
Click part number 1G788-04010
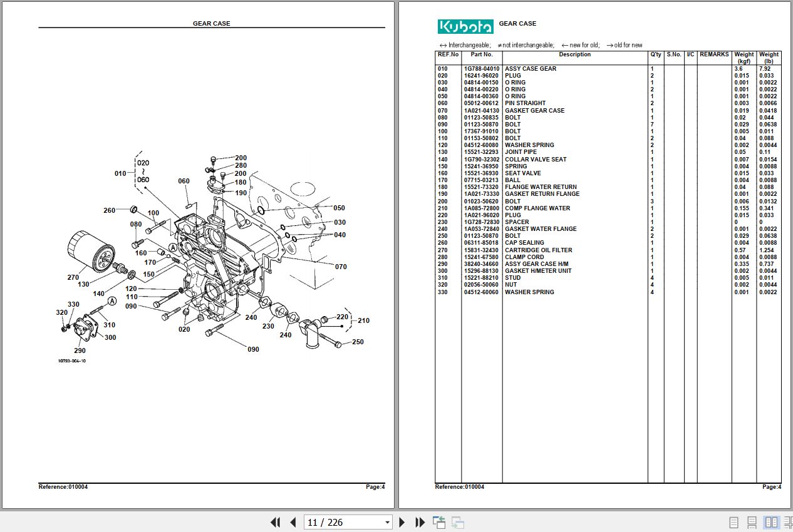pyautogui.click(x=482, y=69)
